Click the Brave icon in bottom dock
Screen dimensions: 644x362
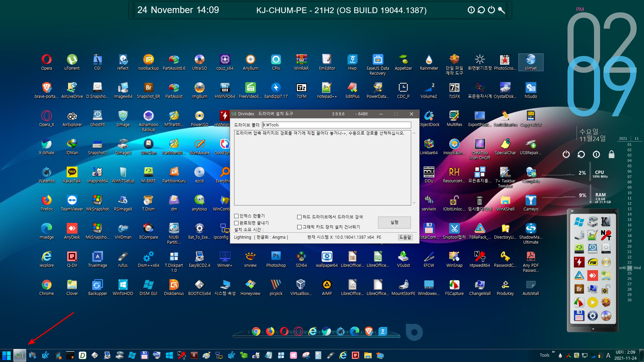pyautogui.click(x=369, y=331)
